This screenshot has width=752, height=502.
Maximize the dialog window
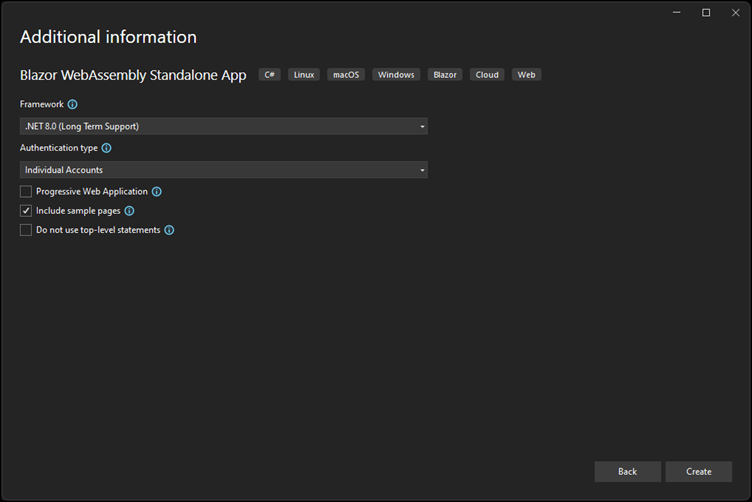pyautogui.click(x=706, y=12)
